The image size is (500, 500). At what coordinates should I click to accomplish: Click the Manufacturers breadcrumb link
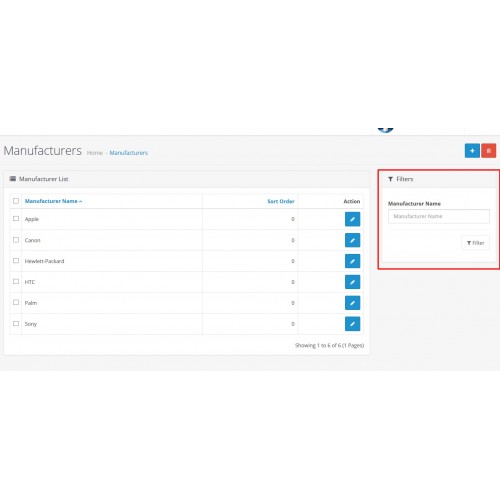(129, 153)
